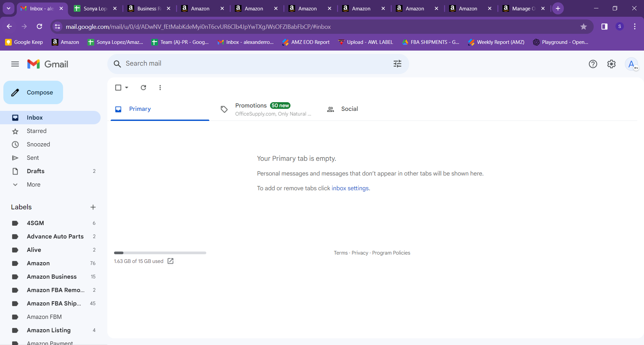Click the Drafts page icon
The width and height of the screenshot is (644, 345).
pyautogui.click(x=15, y=171)
